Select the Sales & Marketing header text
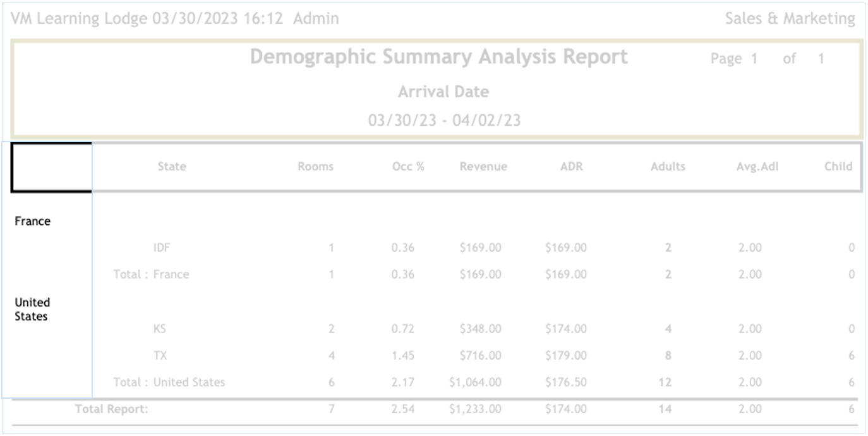Screen dimensions: 868x436 click(x=790, y=19)
